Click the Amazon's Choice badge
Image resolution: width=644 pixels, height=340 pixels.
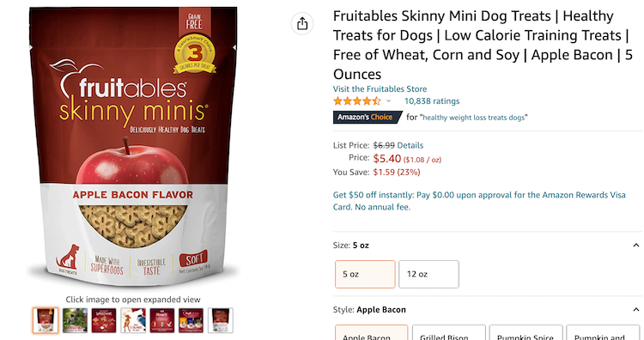(x=368, y=117)
